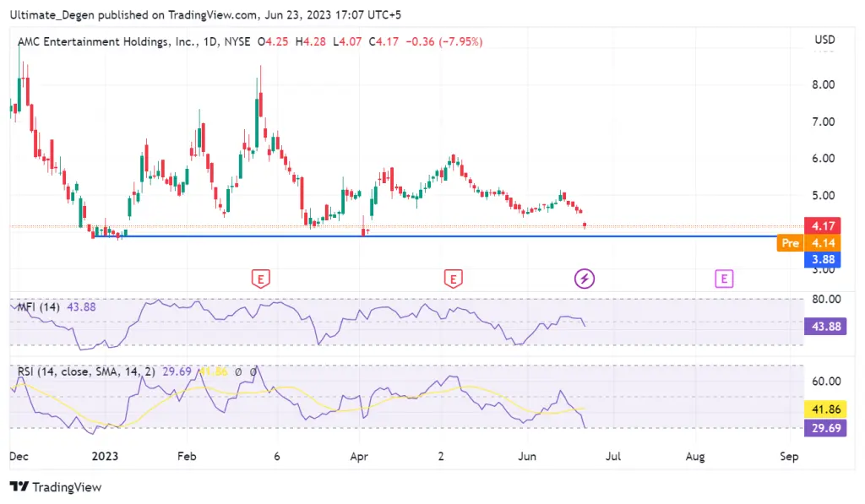The height and width of the screenshot is (504, 865).
Task: Click the 2023 label on time axis
Action: tap(105, 456)
